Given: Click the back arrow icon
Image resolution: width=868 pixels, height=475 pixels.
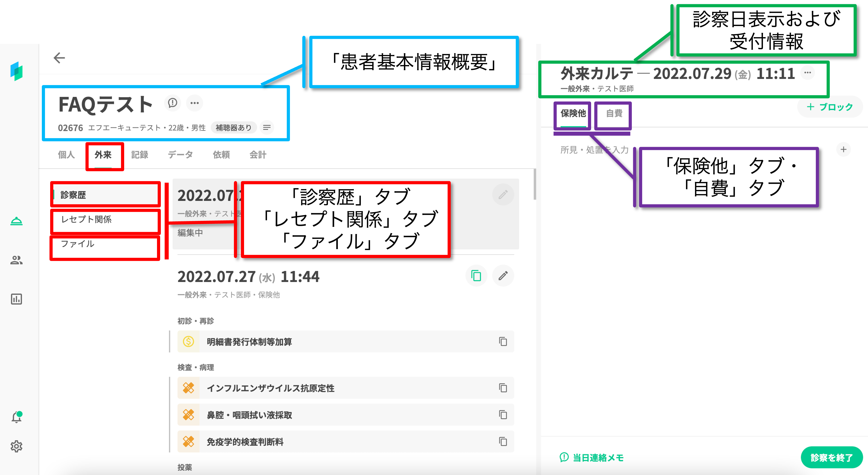Looking at the screenshot, I should [x=59, y=58].
